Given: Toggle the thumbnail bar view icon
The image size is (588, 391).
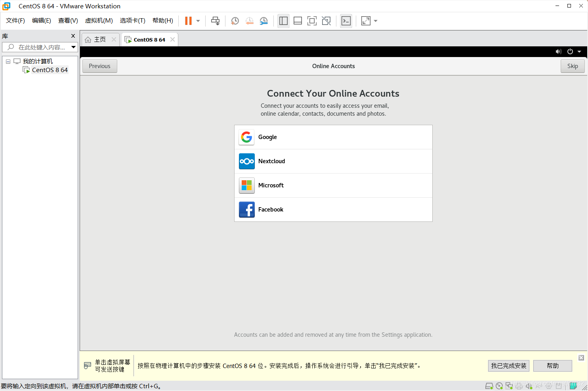Looking at the screenshot, I should [298, 21].
